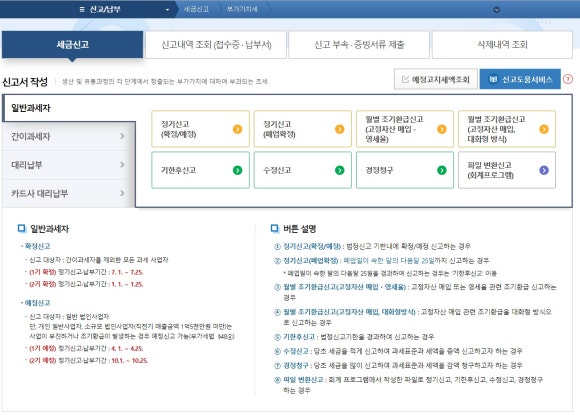
Task: Click orange arrow on 조기환급신고 영세율 card
Action: (442, 129)
